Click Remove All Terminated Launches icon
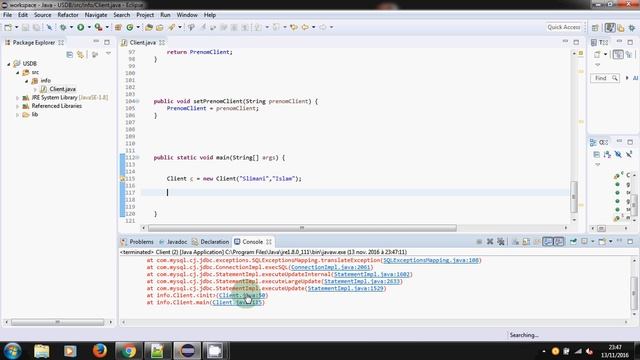Screen dimensions: 640x360 (x=501, y=242)
